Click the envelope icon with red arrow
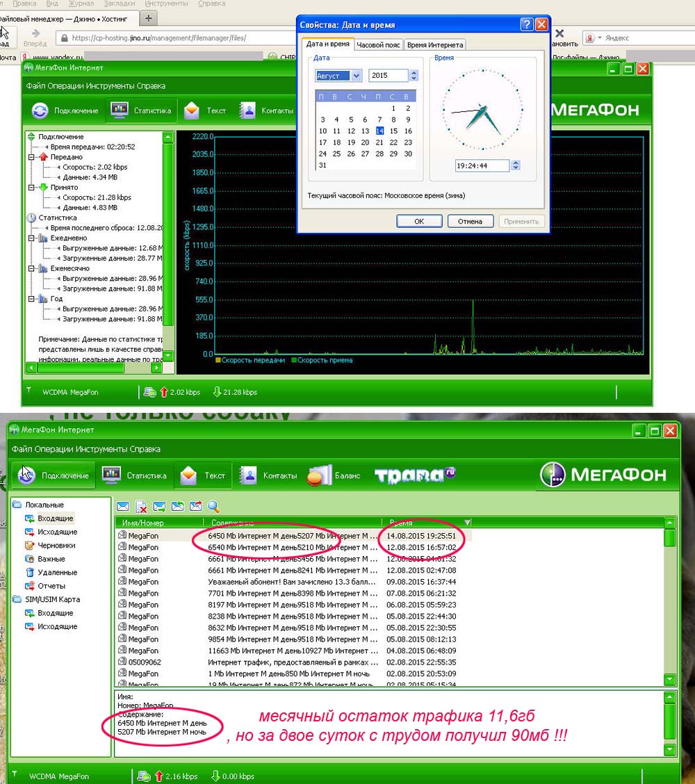The width and height of the screenshot is (695, 784). pos(196,507)
